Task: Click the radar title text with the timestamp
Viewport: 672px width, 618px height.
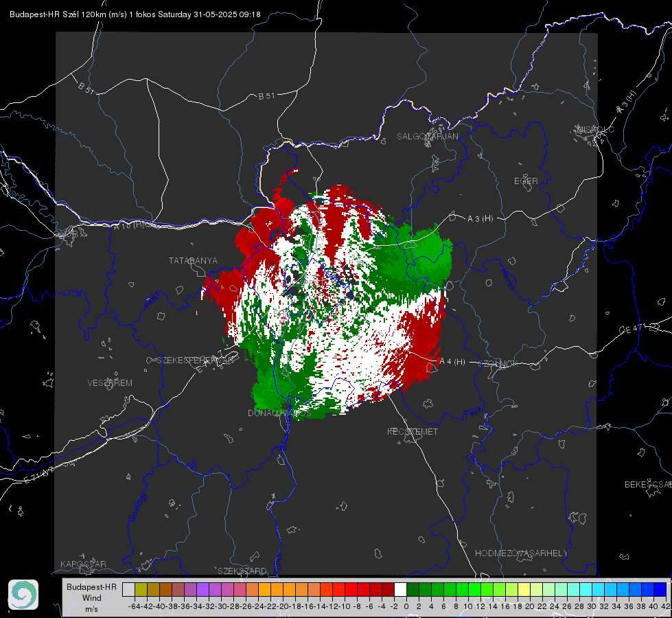Action: [x=135, y=14]
